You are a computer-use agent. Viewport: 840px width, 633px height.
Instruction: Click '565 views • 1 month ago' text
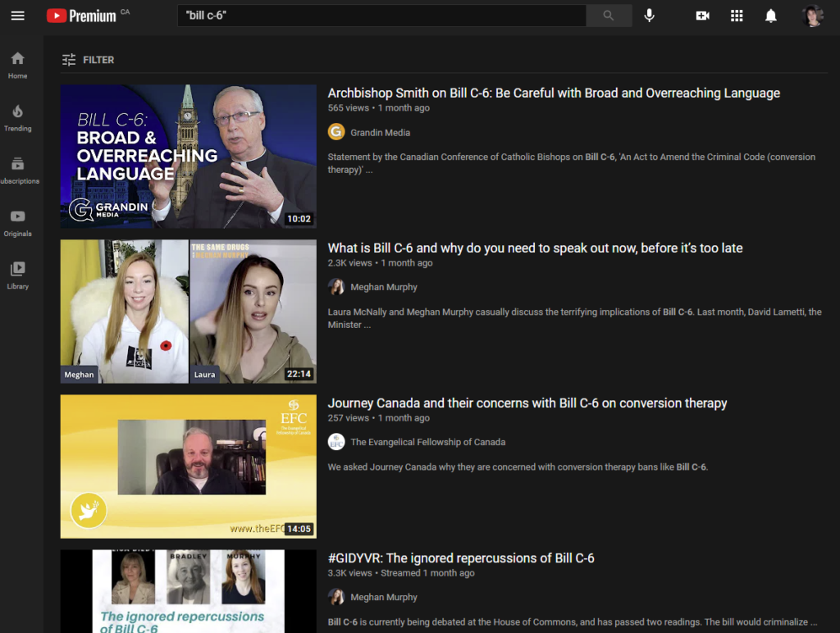coord(379,107)
